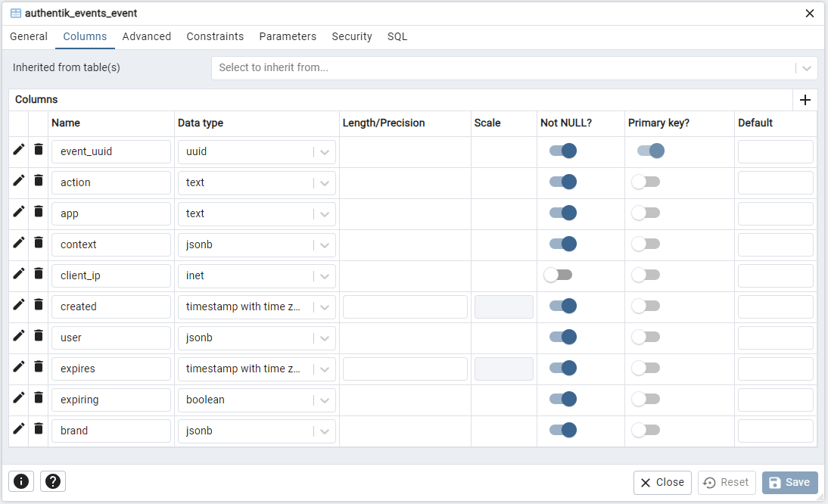Click the event_uuid name field

[111, 152]
